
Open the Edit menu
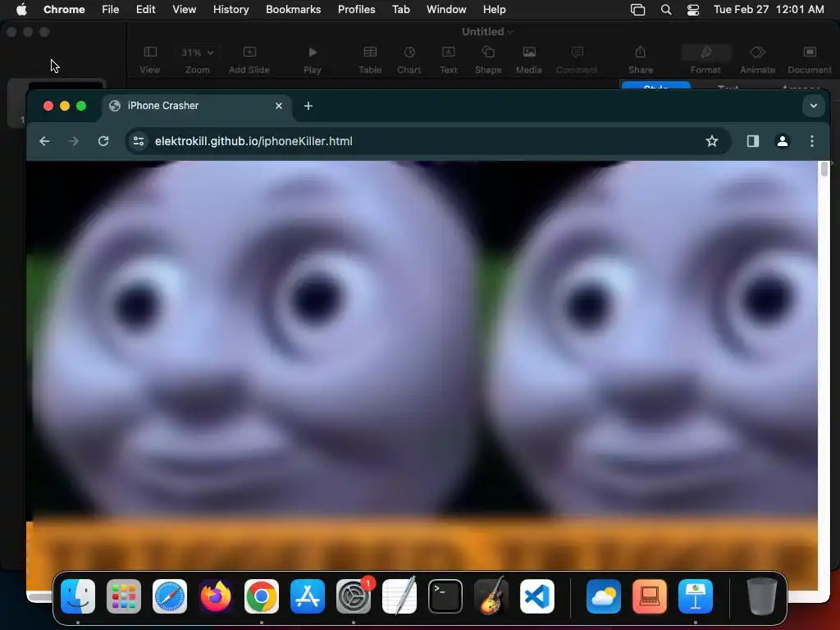tap(146, 9)
